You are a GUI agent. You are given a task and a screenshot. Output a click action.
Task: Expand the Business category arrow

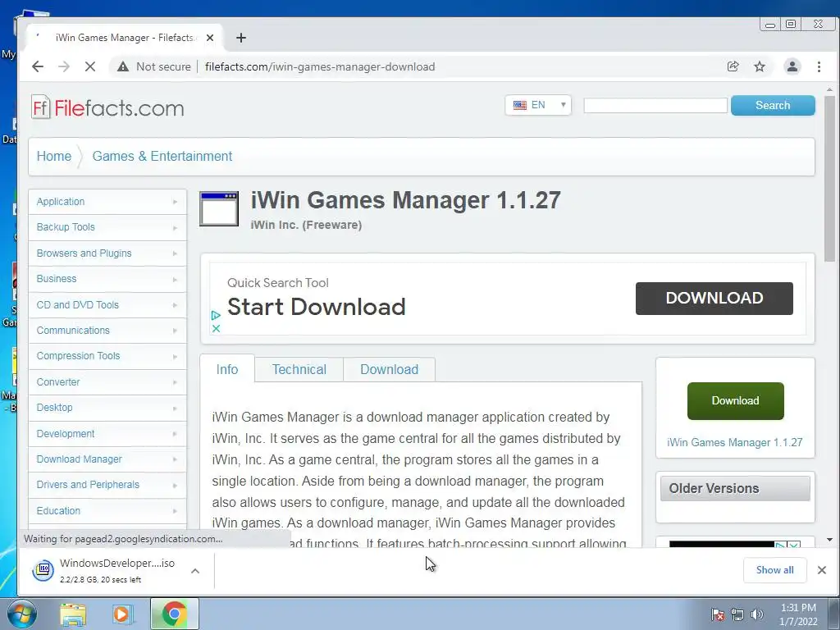tap(176, 279)
